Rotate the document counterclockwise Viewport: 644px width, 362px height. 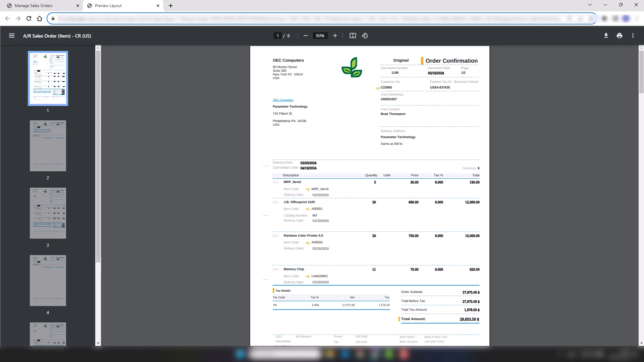click(x=365, y=36)
